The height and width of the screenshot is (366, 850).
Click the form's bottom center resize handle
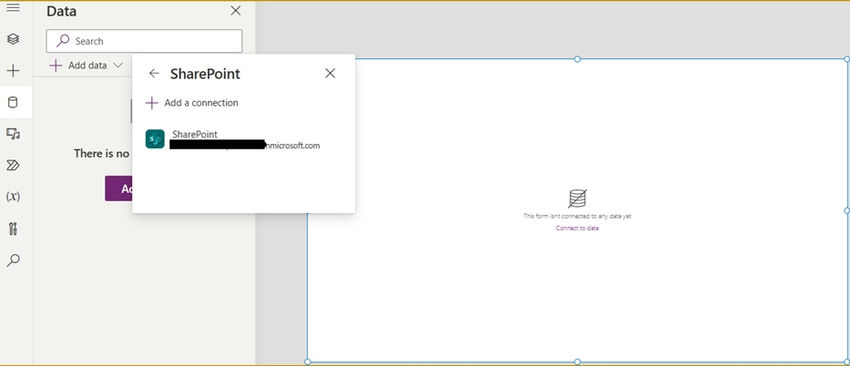[x=577, y=362]
